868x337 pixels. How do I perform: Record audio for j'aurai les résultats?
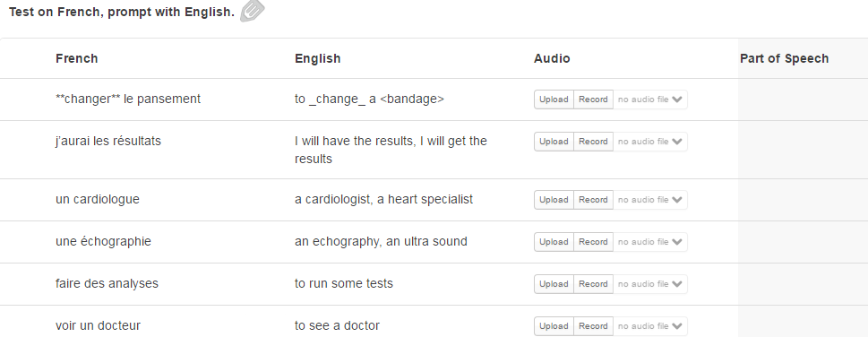[x=593, y=142]
